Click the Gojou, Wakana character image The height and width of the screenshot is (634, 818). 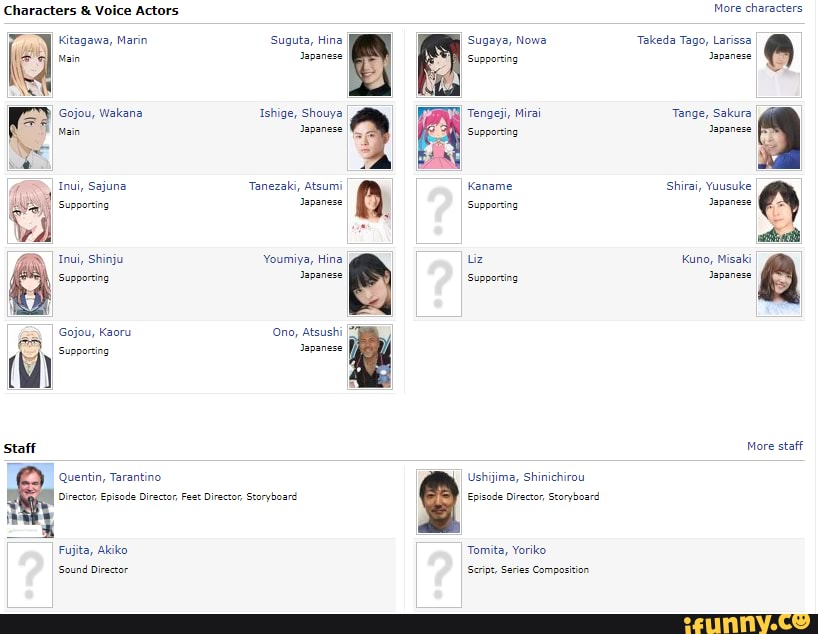click(x=30, y=138)
